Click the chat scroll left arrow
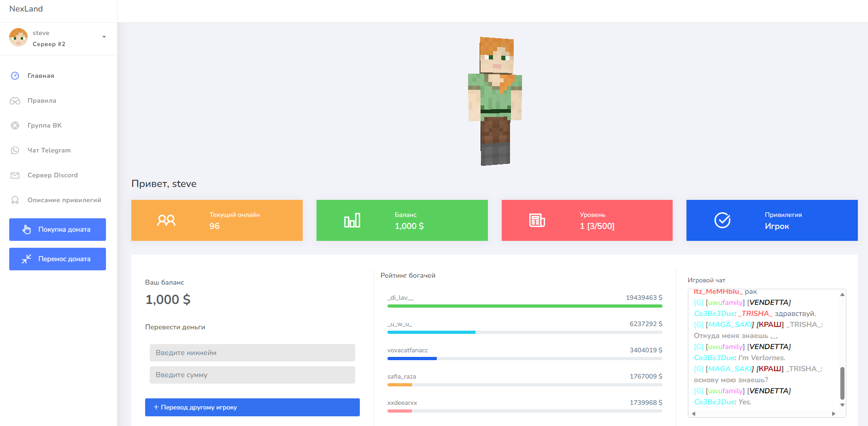The height and width of the screenshot is (426, 868). coord(693,414)
